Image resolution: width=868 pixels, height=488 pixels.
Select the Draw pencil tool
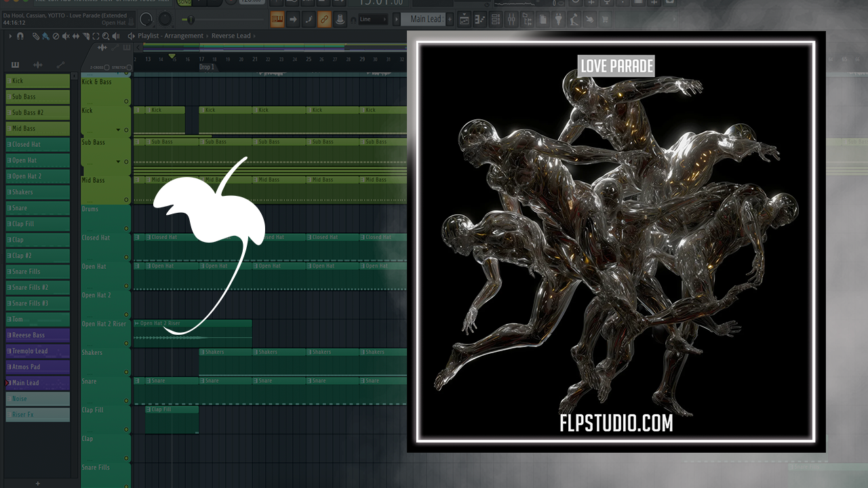(x=36, y=36)
